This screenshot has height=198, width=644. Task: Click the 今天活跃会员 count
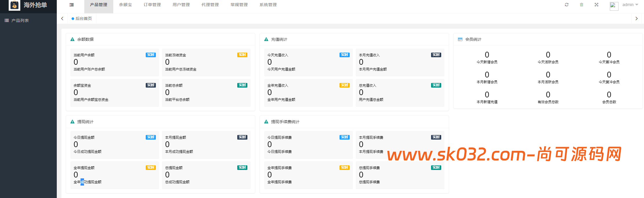tap(548, 55)
